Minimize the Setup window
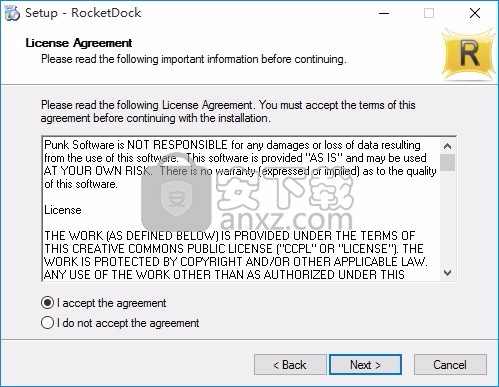499x387 pixels. point(384,13)
